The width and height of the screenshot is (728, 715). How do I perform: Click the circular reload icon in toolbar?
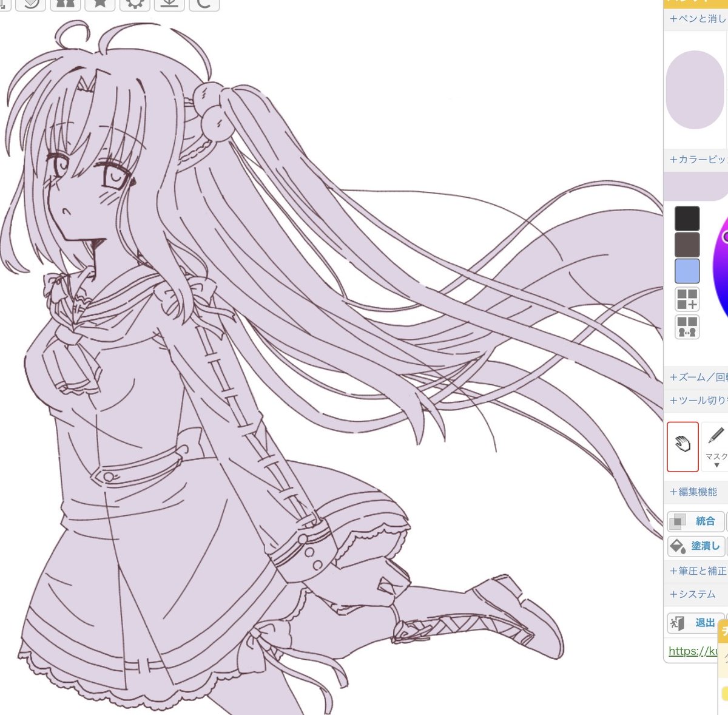pyautogui.click(x=204, y=4)
